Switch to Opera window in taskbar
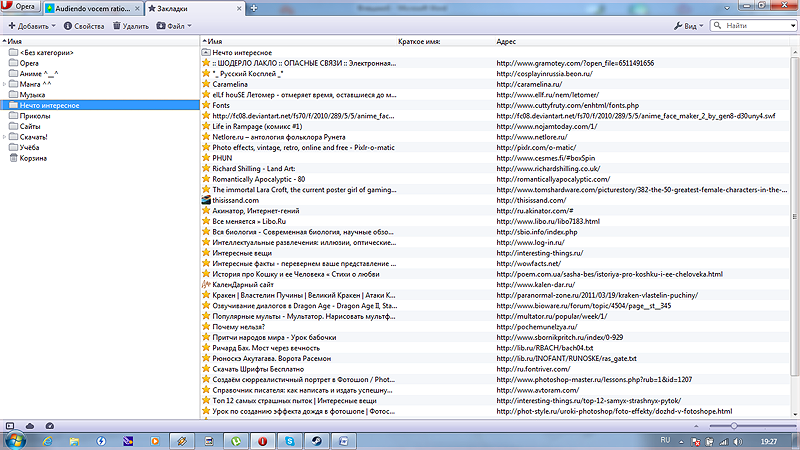This screenshot has width=800, height=450. (263, 441)
